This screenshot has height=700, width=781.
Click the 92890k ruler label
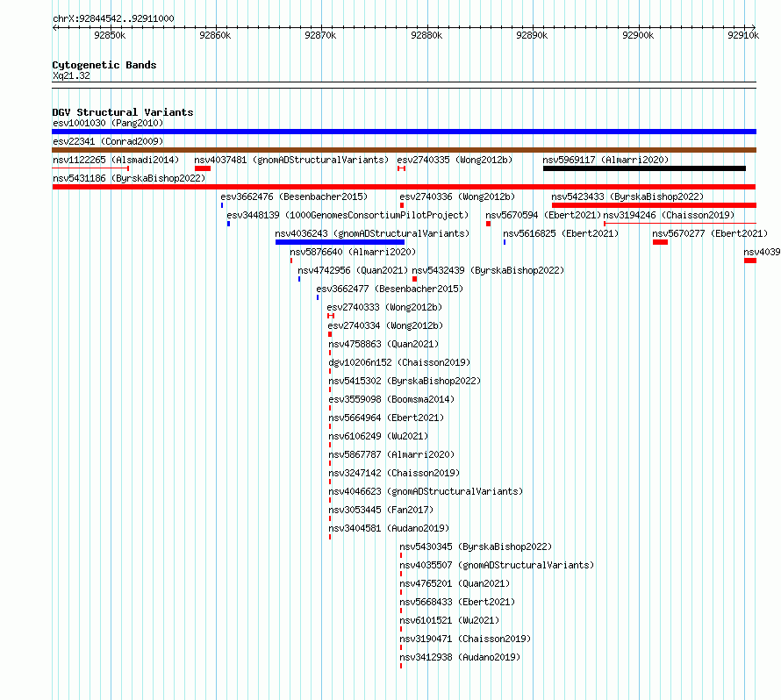(532, 35)
